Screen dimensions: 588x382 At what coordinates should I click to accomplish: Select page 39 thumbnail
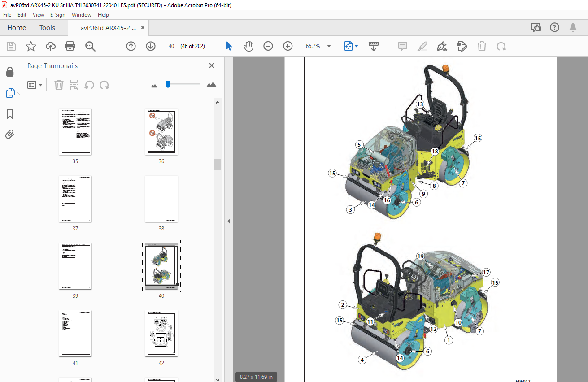(75, 266)
